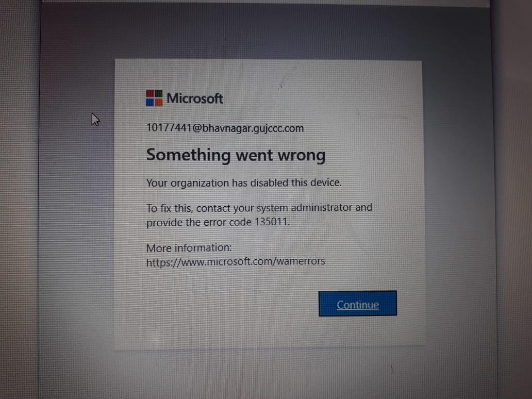Click the word "wrong" in the heading
The width and height of the screenshot is (532, 399).
(302, 156)
